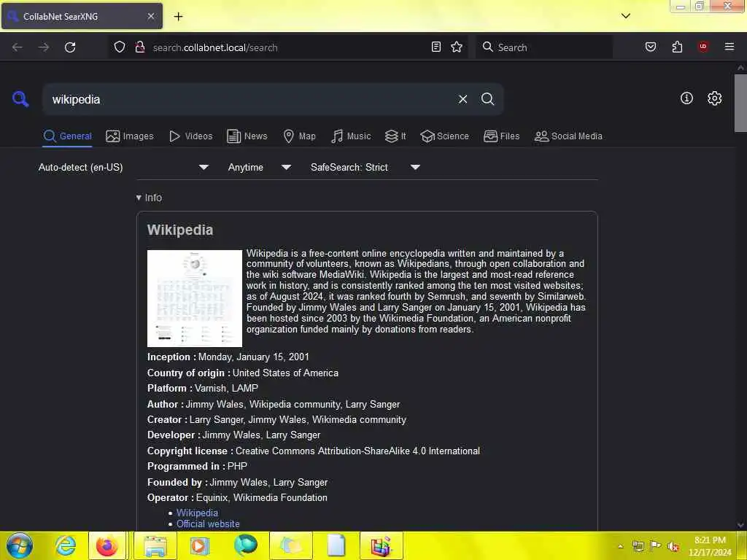Click the wikipedia search input field
Image resolution: width=747 pixels, height=560 pixels.
pyautogui.click(x=250, y=99)
